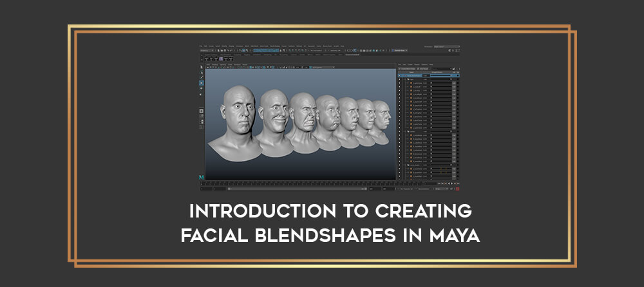The image size is (644, 287).
Task: Open the Symmetry dropdown in status line
Action: tap(335, 50)
